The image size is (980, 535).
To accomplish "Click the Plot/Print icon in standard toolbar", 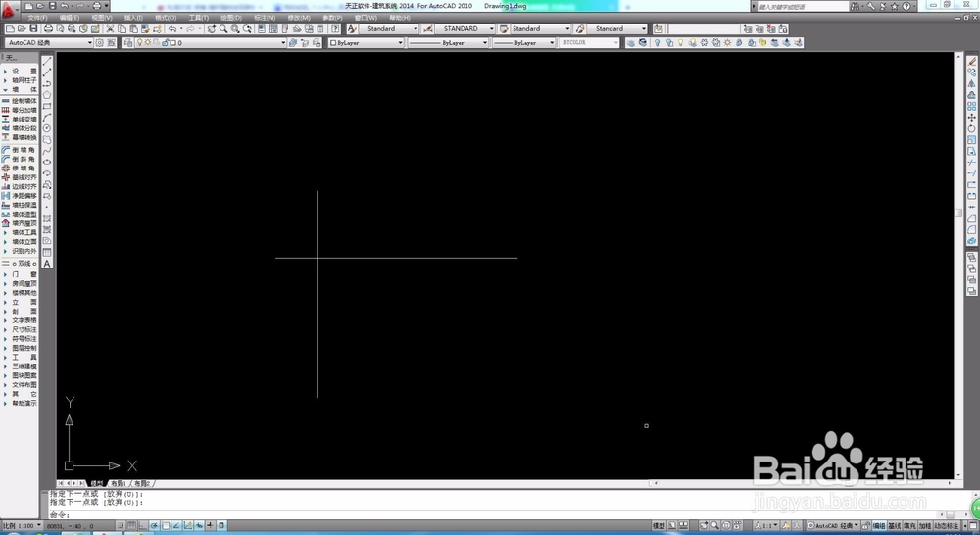I will click(48, 28).
